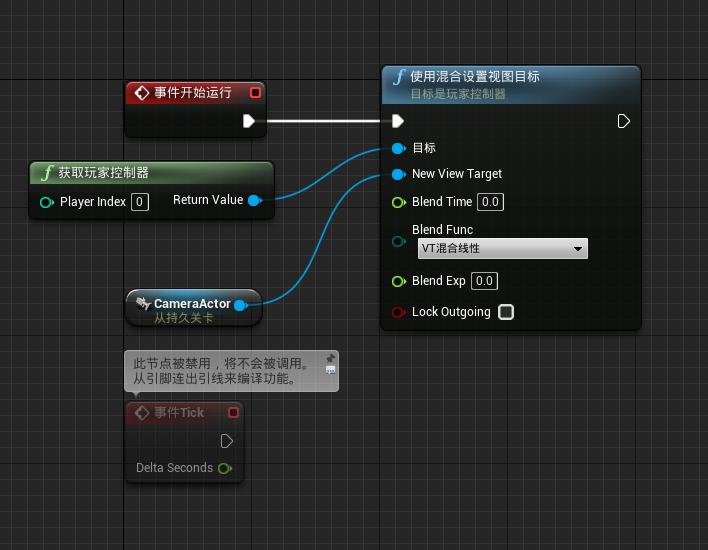Click the CameraActor reference node icon
Viewport: 708px width, 550px height.
tap(144, 303)
